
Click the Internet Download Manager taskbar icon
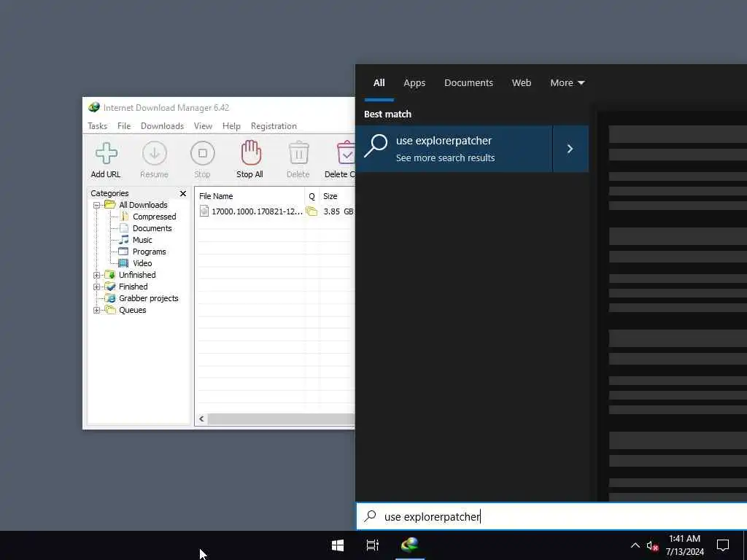click(x=410, y=545)
